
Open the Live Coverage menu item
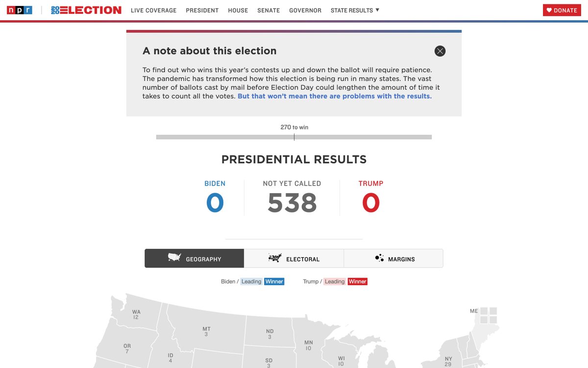click(x=153, y=10)
